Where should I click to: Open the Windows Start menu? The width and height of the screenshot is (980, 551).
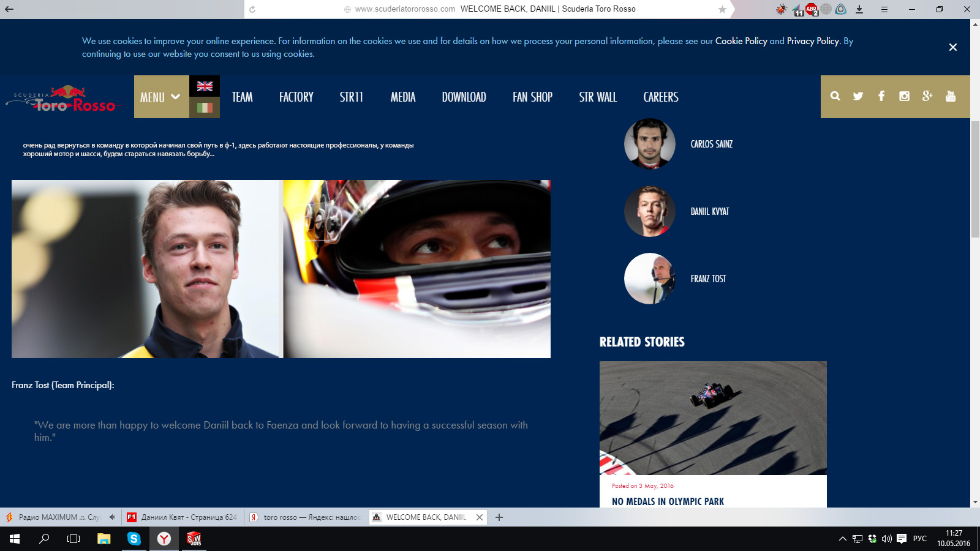click(x=15, y=539)
